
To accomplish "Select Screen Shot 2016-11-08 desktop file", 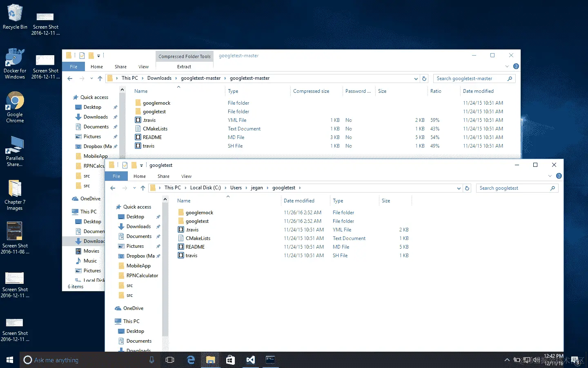I will pos(15,238).
